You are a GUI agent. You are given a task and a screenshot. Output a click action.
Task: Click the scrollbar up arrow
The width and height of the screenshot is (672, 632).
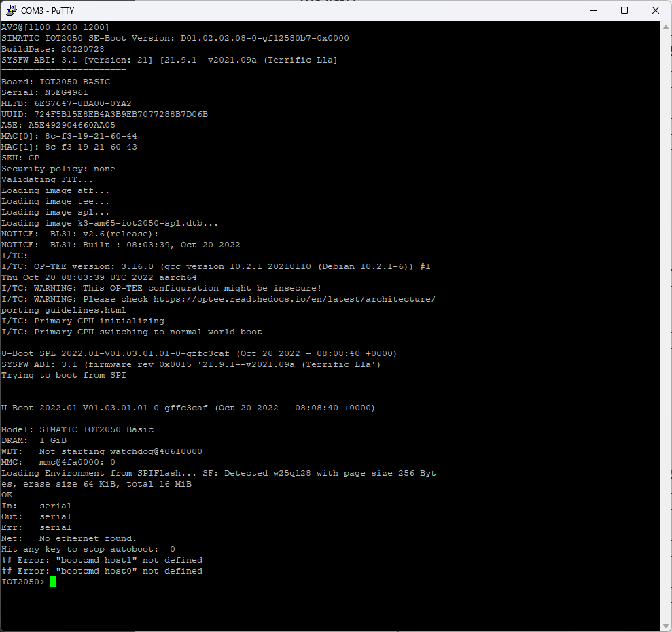666,27
